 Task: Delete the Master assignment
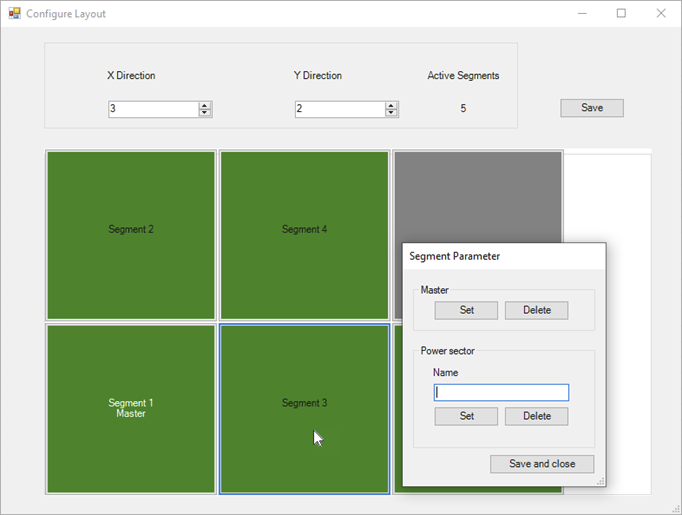[x=537, y=310]
